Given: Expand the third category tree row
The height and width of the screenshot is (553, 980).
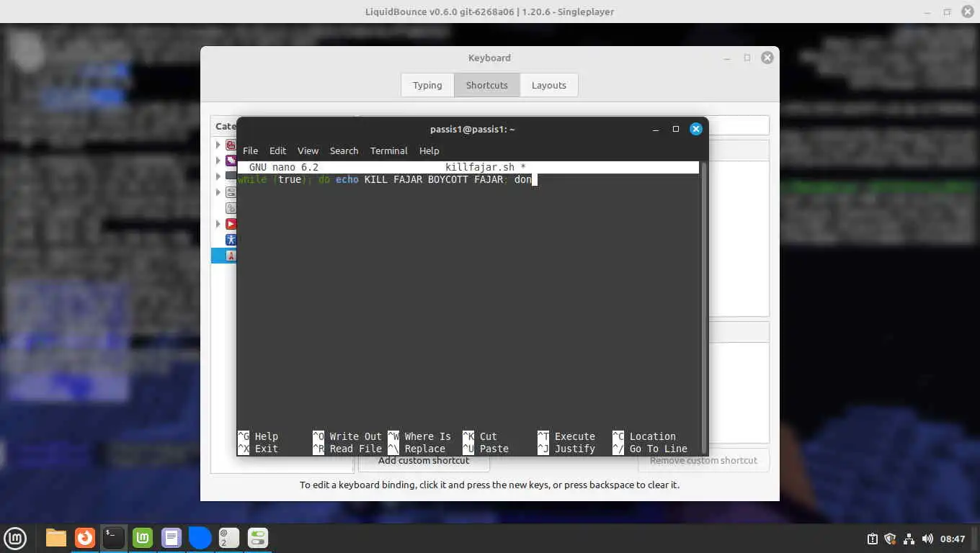Looking at the screenshot, I should point(218,176).
